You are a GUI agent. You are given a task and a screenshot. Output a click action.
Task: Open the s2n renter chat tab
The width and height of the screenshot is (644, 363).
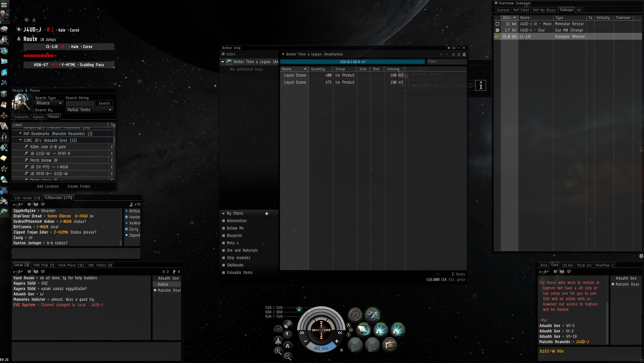click(x=27, y=198)
